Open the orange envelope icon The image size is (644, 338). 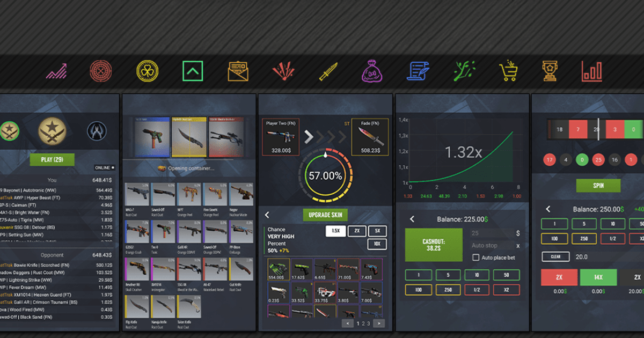pyautogui.click(x=238, y=71)
